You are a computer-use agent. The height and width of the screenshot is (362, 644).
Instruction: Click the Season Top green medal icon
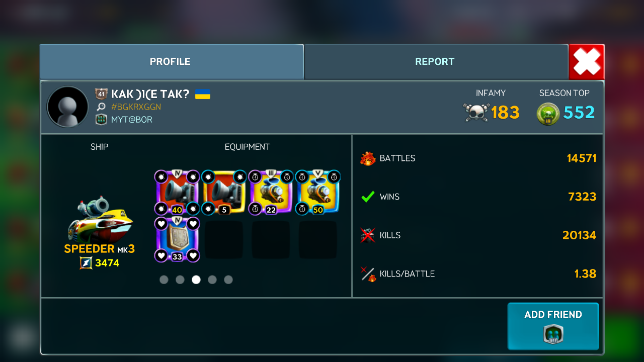(x=548, y=113)
